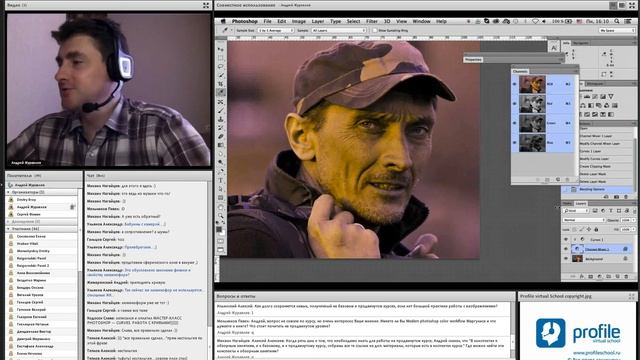Image resolution: width=640 pixels, height=360 pixels.
Task: Select the Move tool in Photoshop toolbar
Action: [x=221, y=49]
